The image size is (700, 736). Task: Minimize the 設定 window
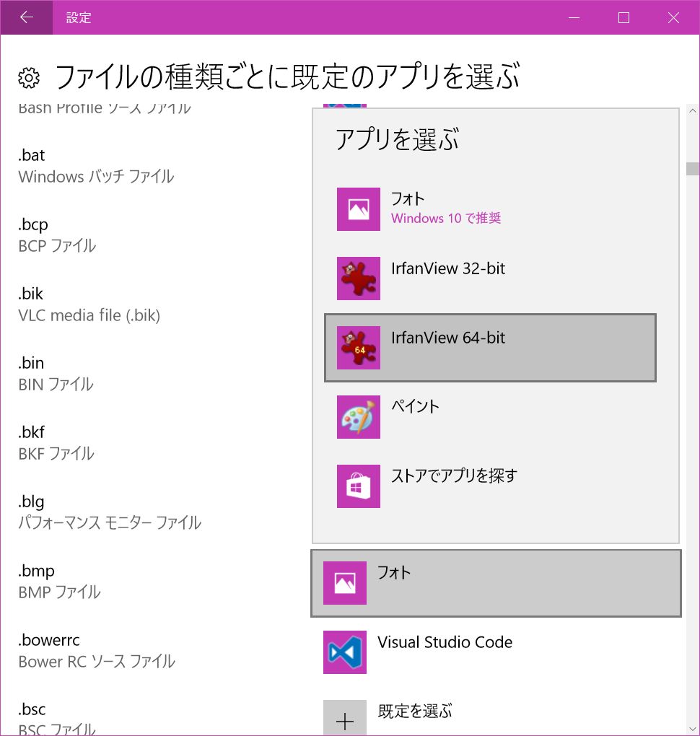click(574, 17)
